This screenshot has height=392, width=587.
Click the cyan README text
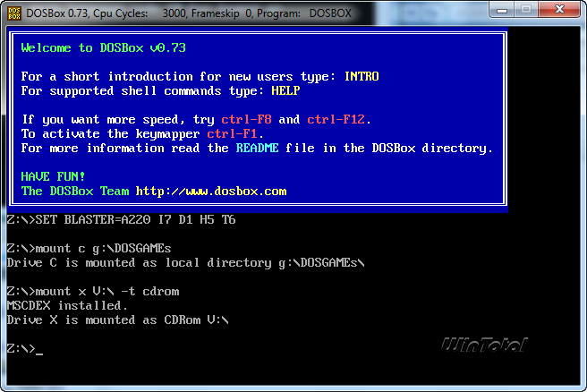(x=257, y=148)
